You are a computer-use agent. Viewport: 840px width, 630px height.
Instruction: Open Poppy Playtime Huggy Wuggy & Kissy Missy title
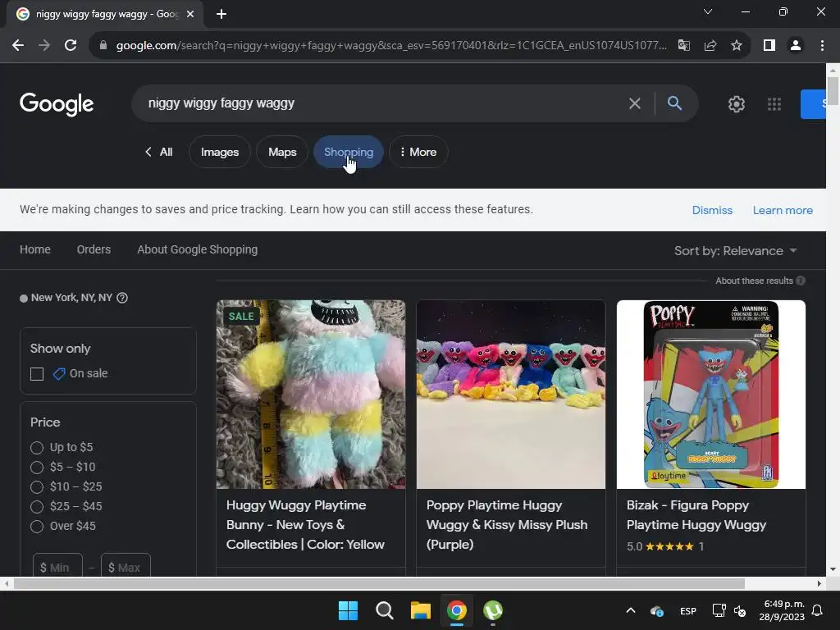tap(507, 524)
